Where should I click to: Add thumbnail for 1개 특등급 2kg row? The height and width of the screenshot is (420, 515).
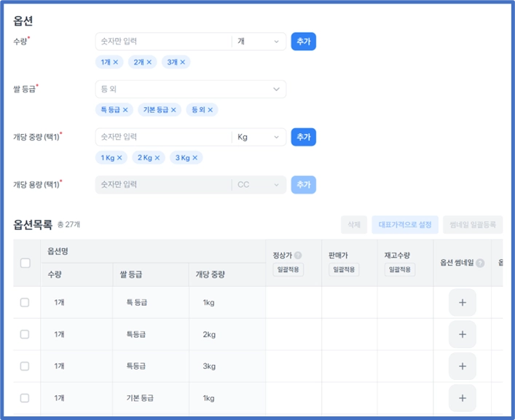coord(463,334)
